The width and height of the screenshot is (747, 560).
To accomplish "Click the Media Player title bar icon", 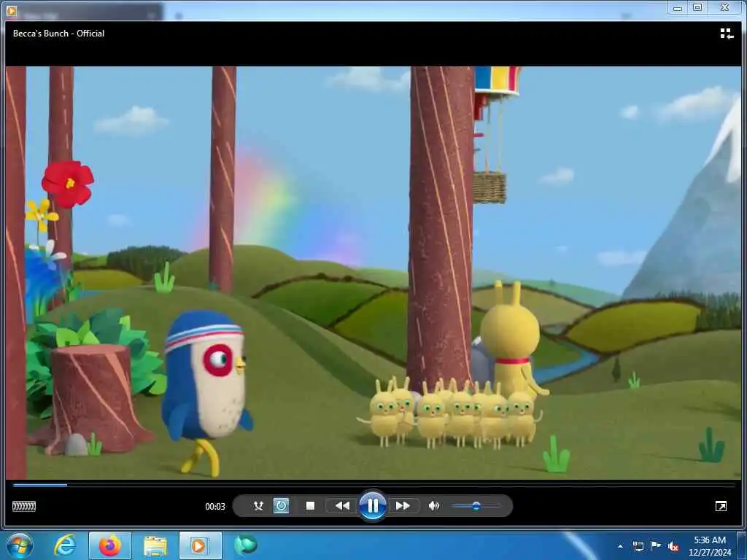I will point(12,10).
